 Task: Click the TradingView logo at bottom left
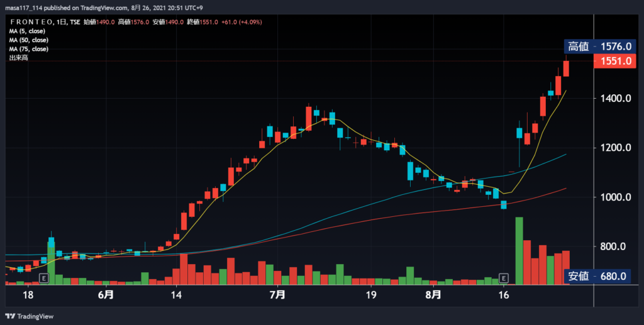[x=29, y=316]
